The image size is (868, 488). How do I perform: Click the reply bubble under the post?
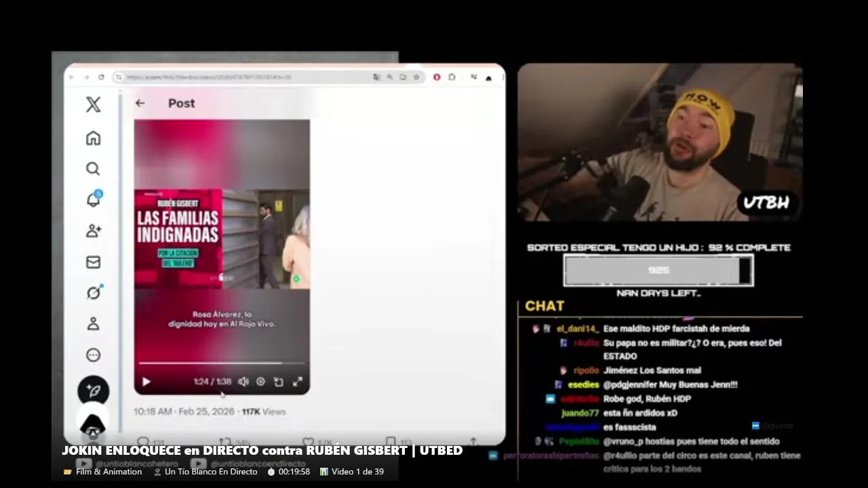tap(143, 442)
